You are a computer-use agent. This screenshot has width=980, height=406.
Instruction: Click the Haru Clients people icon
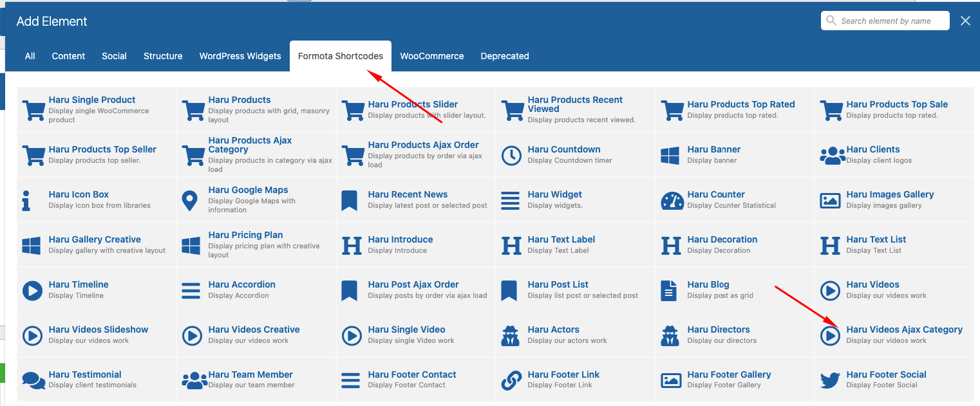click(833, 155)
